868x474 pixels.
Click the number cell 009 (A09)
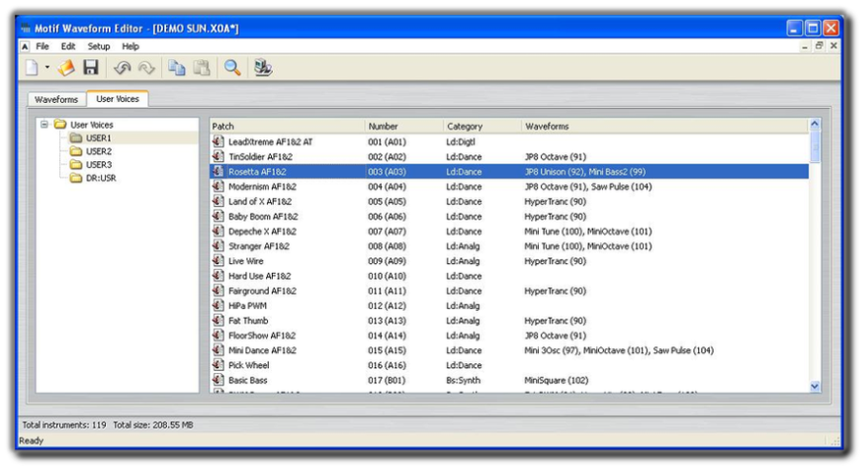[387, 261]
